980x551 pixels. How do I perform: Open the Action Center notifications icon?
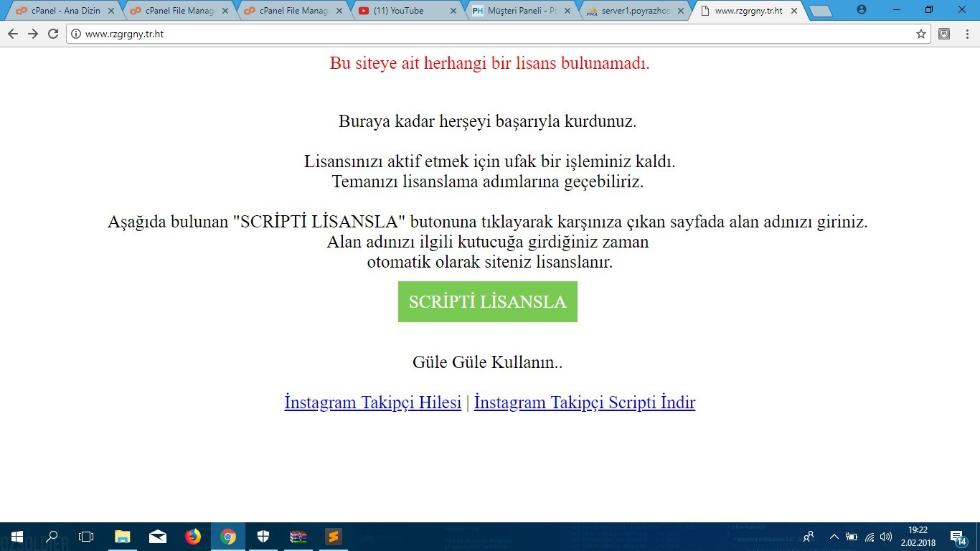[958, 537]
